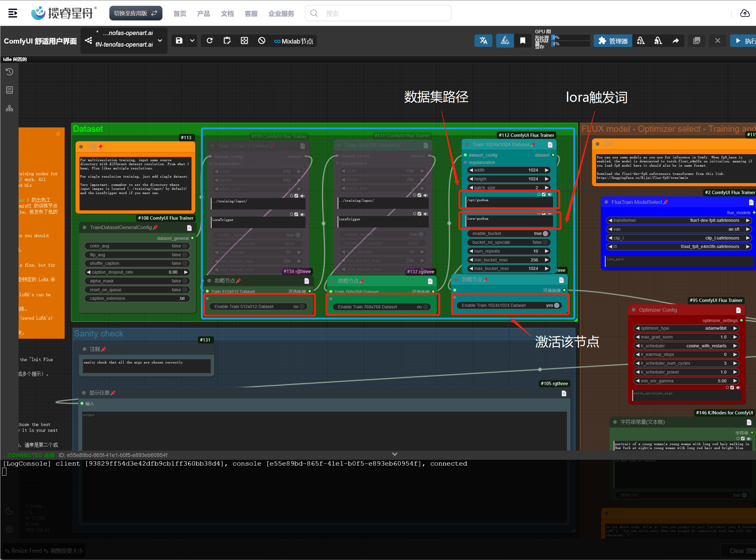The image size is (756, 560).
Task: Open the optimizer_type selector
Action: 686,328
